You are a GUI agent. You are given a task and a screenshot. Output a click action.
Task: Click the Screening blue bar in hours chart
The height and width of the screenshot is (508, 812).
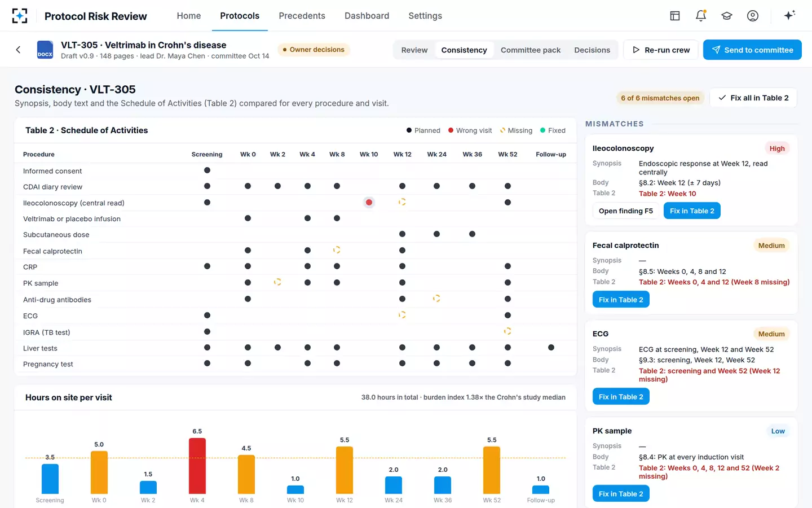click(50, 479)
